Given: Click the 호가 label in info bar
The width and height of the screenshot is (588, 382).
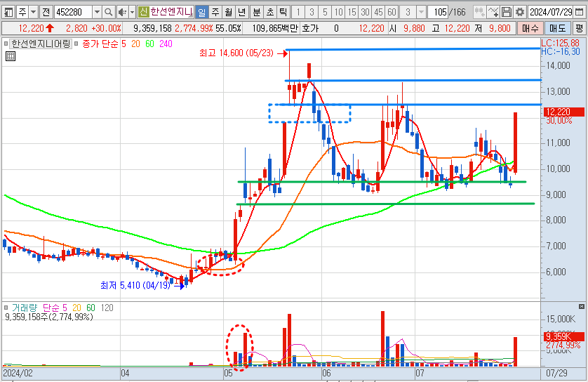Looking at the screenshot, I should pyautogui.click(x=310, y=28).
